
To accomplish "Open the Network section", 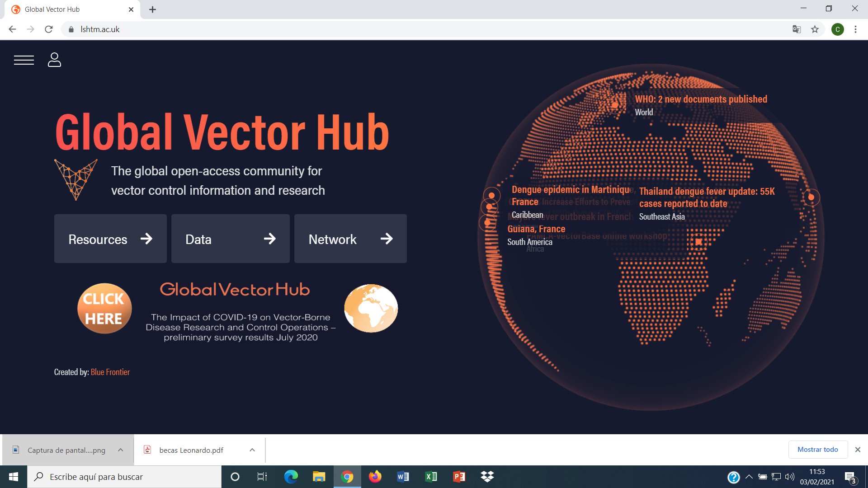I will 350,239.
